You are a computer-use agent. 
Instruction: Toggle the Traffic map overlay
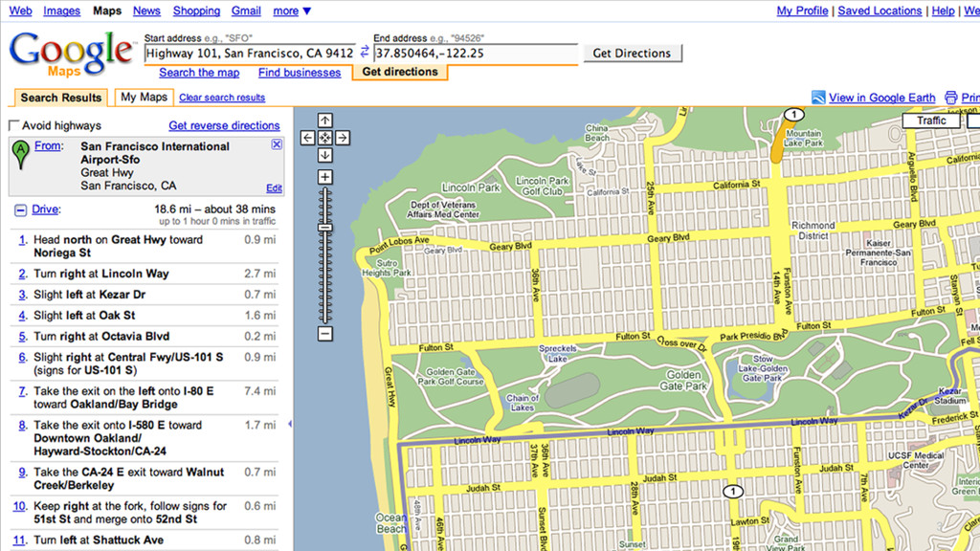931,121
